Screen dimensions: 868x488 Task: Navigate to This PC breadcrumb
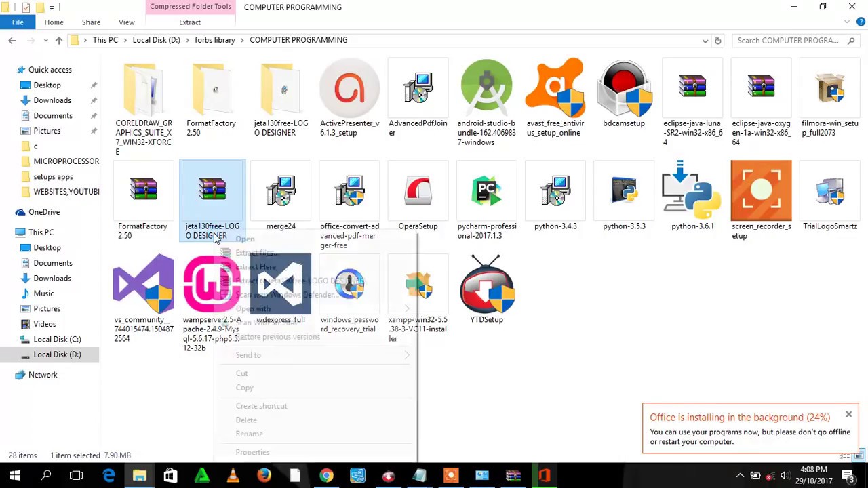[x=105, y=40]
